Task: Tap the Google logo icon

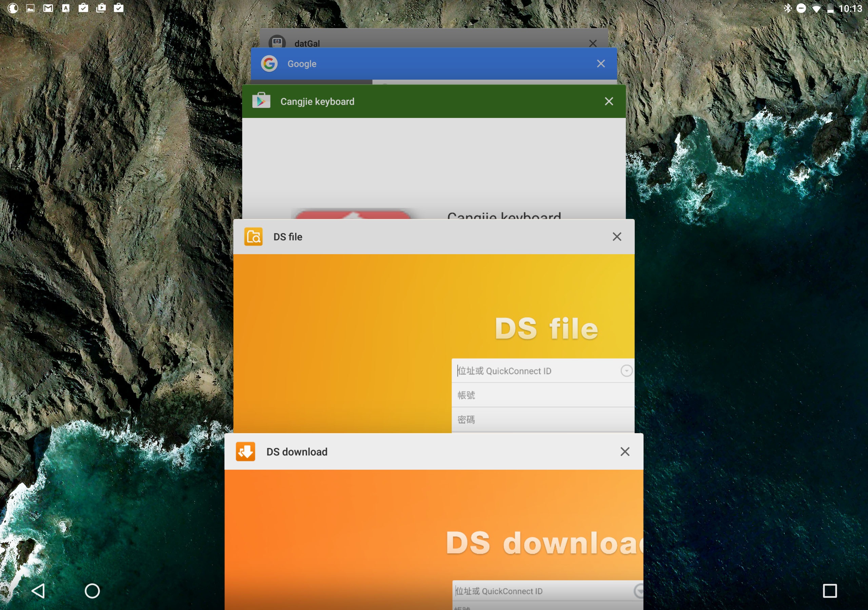Action: tap(269, 63)
